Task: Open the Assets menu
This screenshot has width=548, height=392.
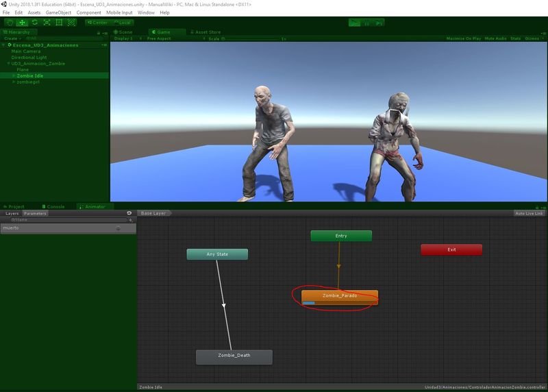Action: [34, 12]
